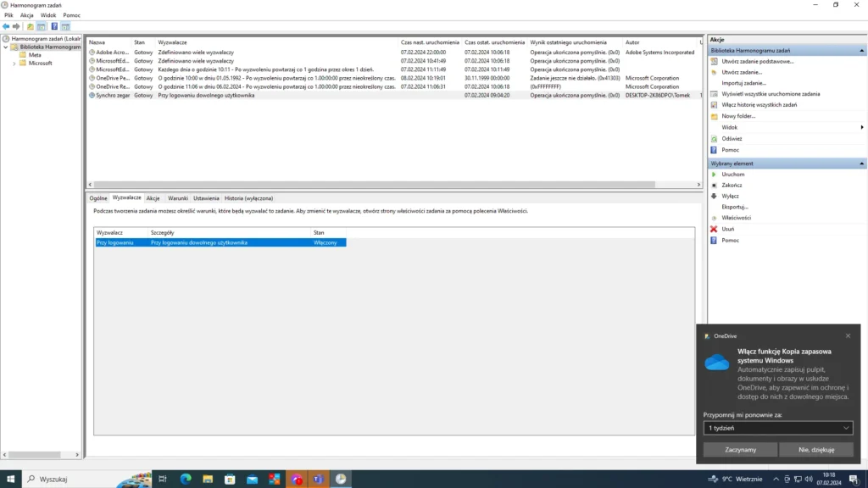Switch to the Historia (wyłączona) tab
The image size is (868, 488).
pos(248,198)
